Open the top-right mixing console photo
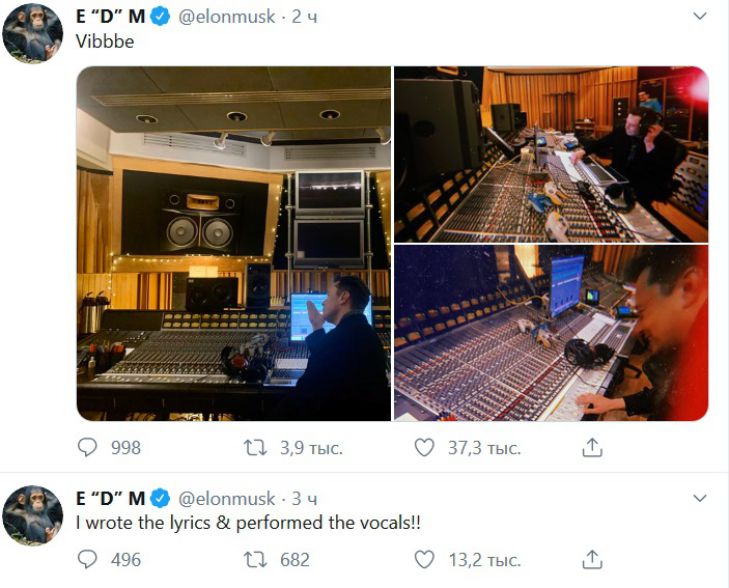The width and height of the screenshot is (729, 588). pyautogui.click(x=551, y=154)
